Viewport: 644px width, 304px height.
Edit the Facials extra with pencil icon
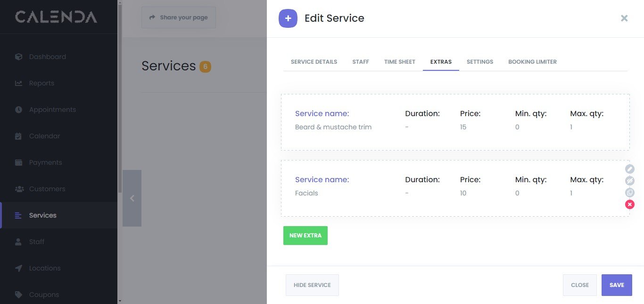630,169
